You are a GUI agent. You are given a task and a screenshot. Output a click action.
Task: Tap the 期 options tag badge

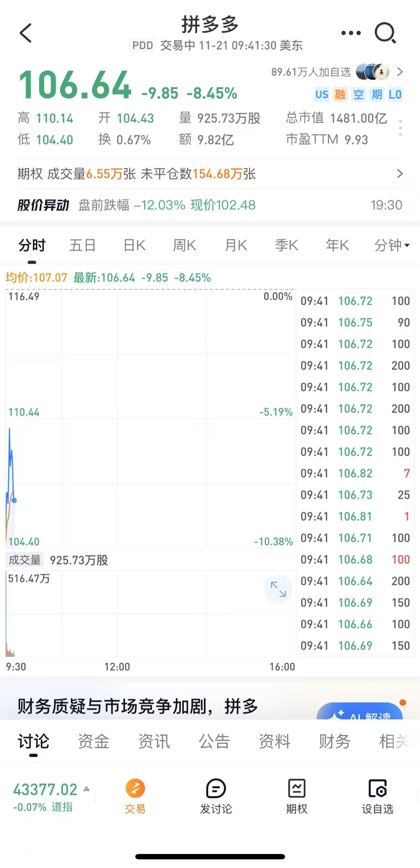pyautogui.click(x=376, y=94)
